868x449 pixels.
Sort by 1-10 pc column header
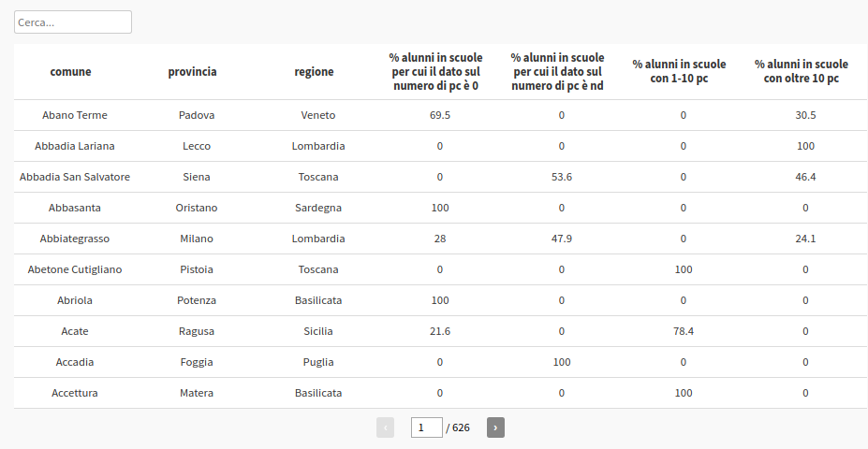679,71
